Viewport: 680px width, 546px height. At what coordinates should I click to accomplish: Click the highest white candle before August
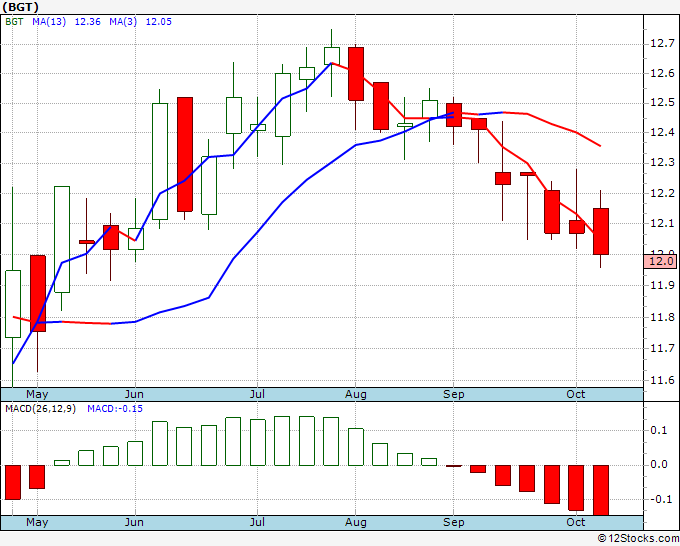(x=332, y=56)
